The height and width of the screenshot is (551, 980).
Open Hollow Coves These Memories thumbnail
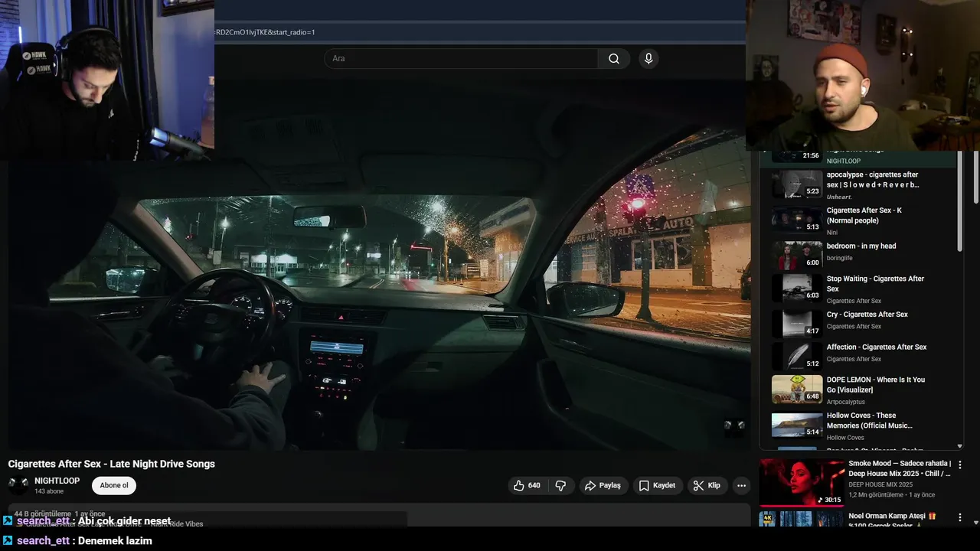click(x=797, y=425)
